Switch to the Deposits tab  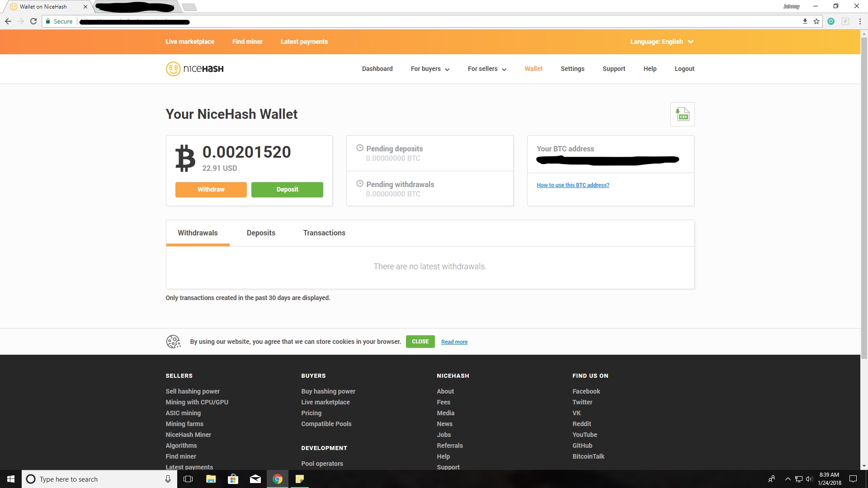tap(261, 233)
